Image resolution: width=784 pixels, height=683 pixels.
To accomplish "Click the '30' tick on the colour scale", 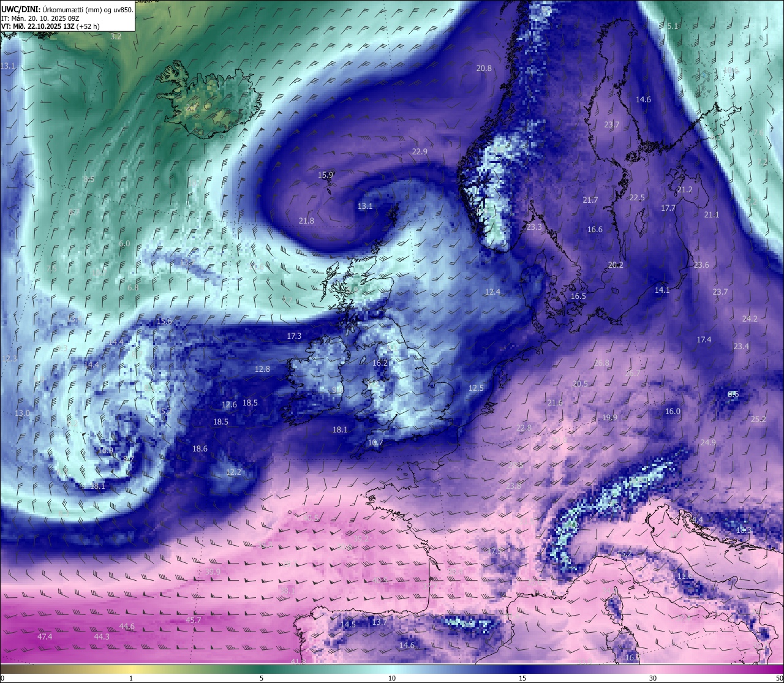I will pos(653,678).
